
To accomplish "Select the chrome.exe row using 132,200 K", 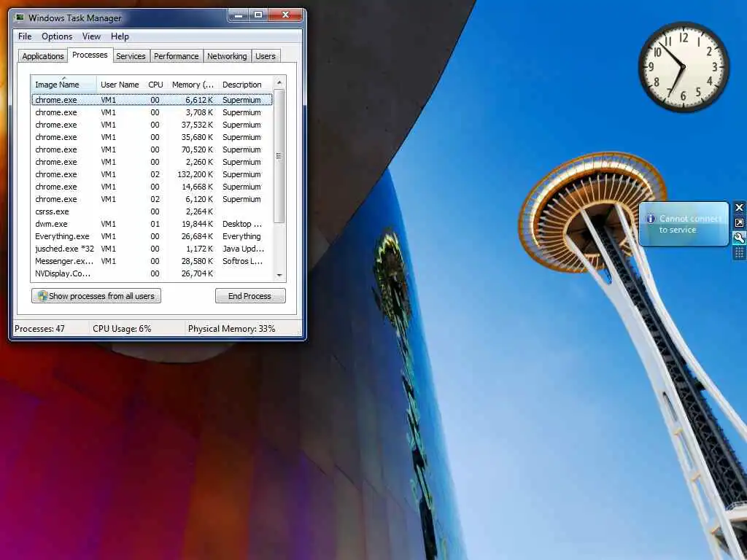I will click(152, 174).
